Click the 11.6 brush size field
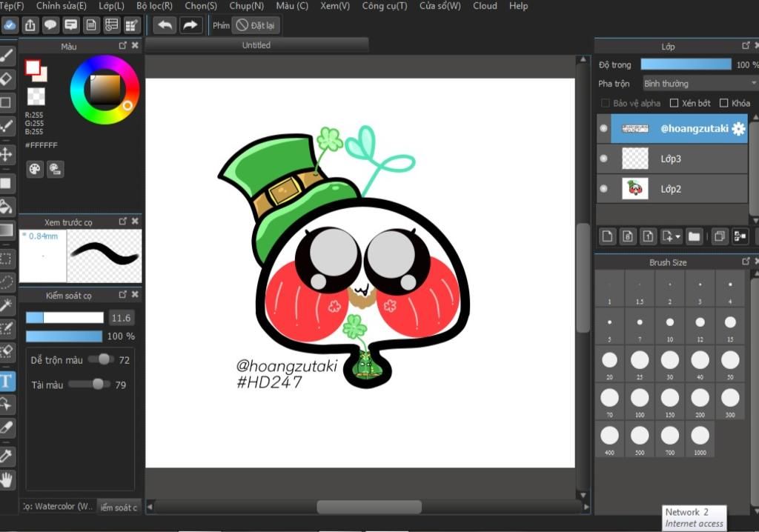Viewport: 759px width, 532px height. tap(121, 318)
